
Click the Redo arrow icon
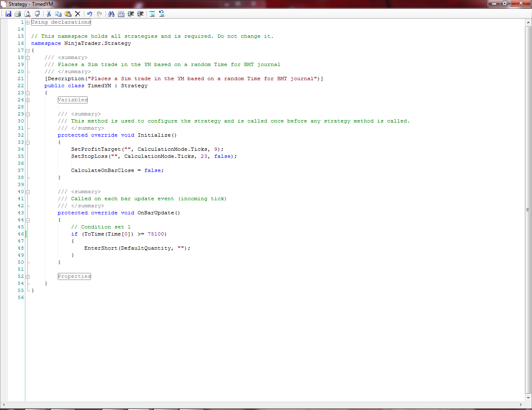click(99, 14)
